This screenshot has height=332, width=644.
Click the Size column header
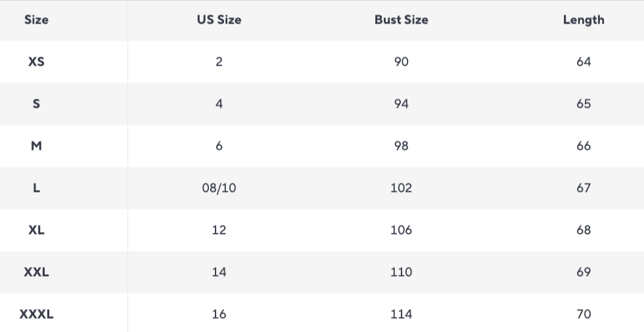(36, 20)
